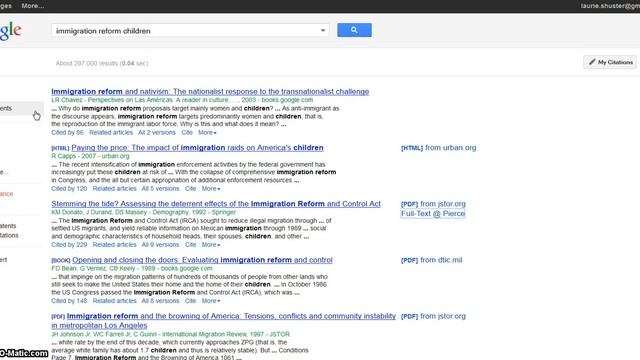
Task: Click Cite under Opening and closing the doors
Action: pyautogui.click(x=191, y=301)
